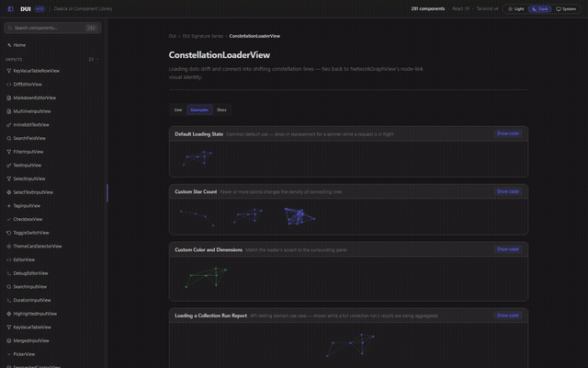The image size is (588, 368).
Task: Click the sparse four-star constellation
Action: [x=198, y=218]
